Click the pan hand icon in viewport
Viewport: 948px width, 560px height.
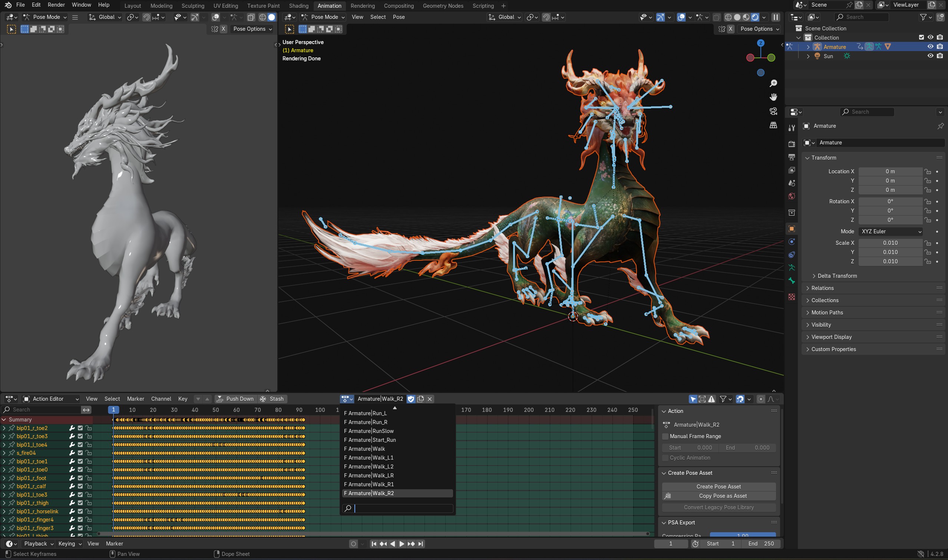(x=773, y=97)
